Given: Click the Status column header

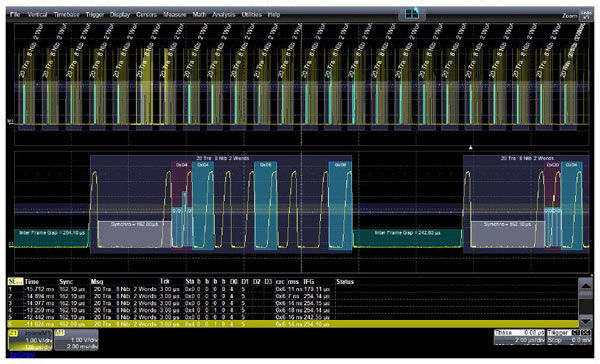Looking at the screenshot, I should 345,282.
